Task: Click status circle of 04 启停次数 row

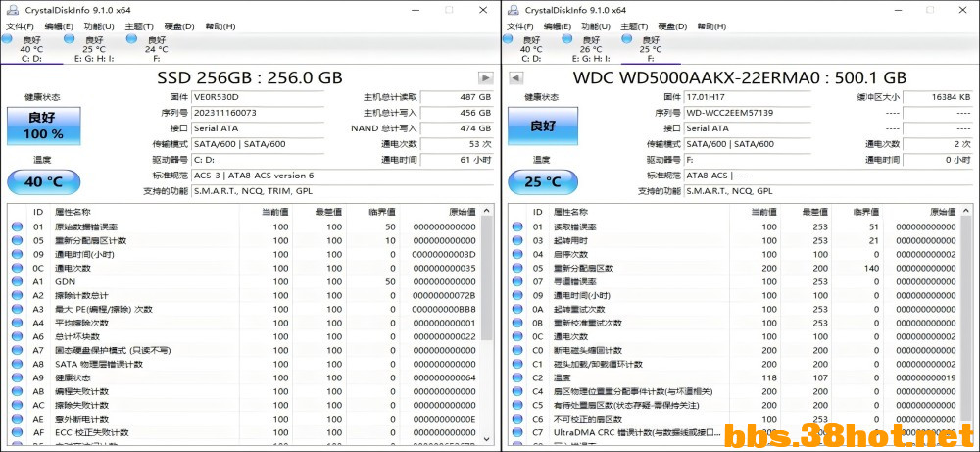Action: (x=516, y=254)
